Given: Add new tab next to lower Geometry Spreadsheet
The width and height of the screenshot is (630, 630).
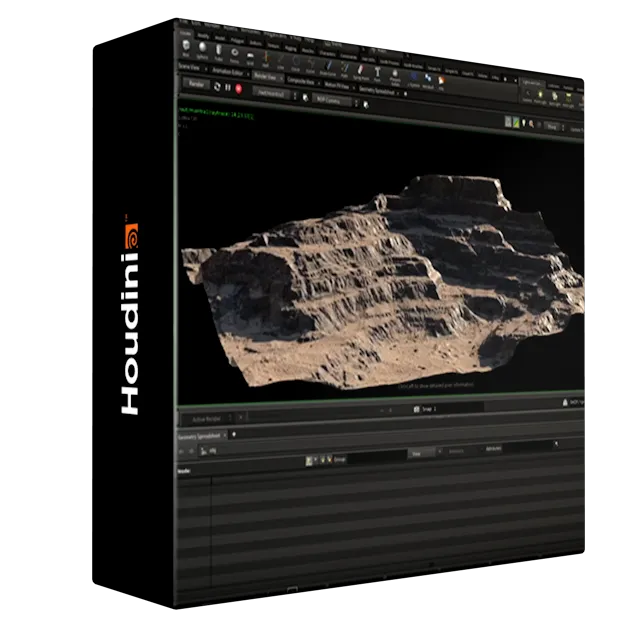Looking at the screenshot, I should point(234,434).
